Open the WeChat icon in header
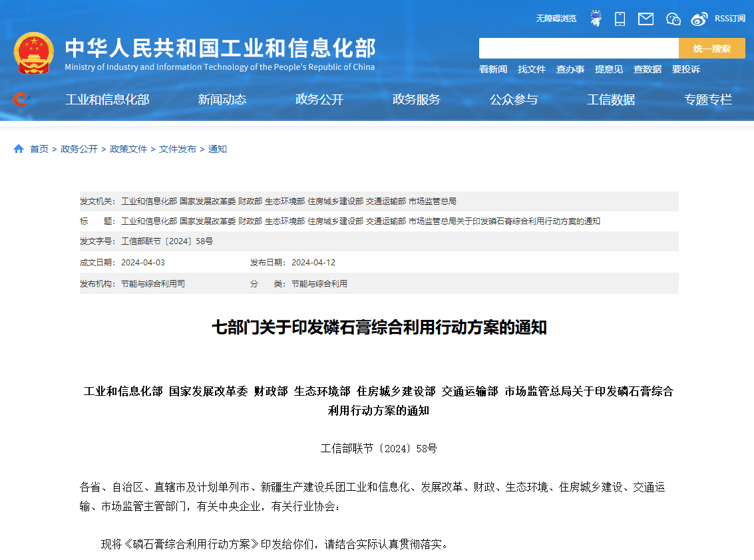The width and height of the screenshot is (754, 560). 673,19
